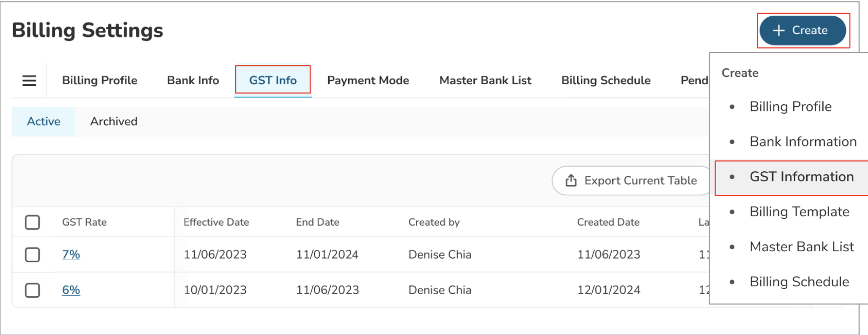Show the Archived GST records
The height and width of the screenshot is (335, 868).
coord(114,121)
